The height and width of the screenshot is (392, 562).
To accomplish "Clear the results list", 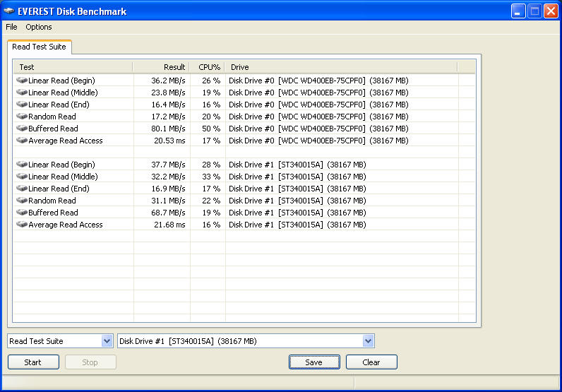I will (371, 362).
